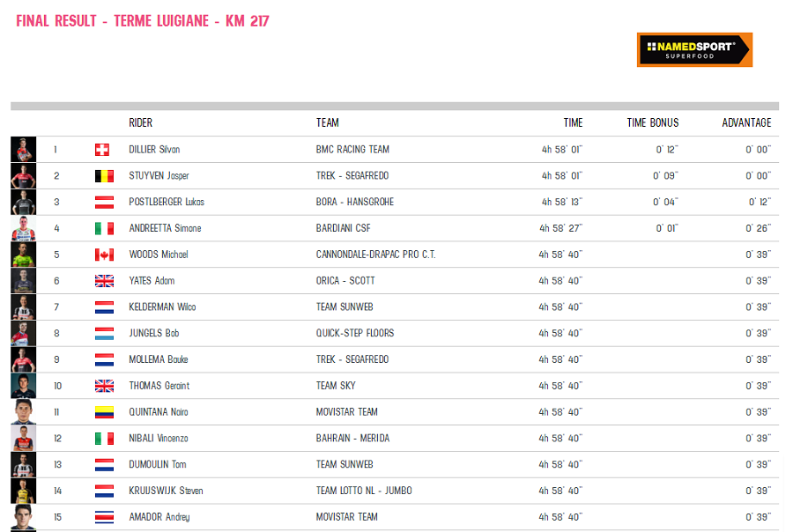Click the Swiss flag next to Dillier
Screen dimensions: 793x532
click(102, 150)
